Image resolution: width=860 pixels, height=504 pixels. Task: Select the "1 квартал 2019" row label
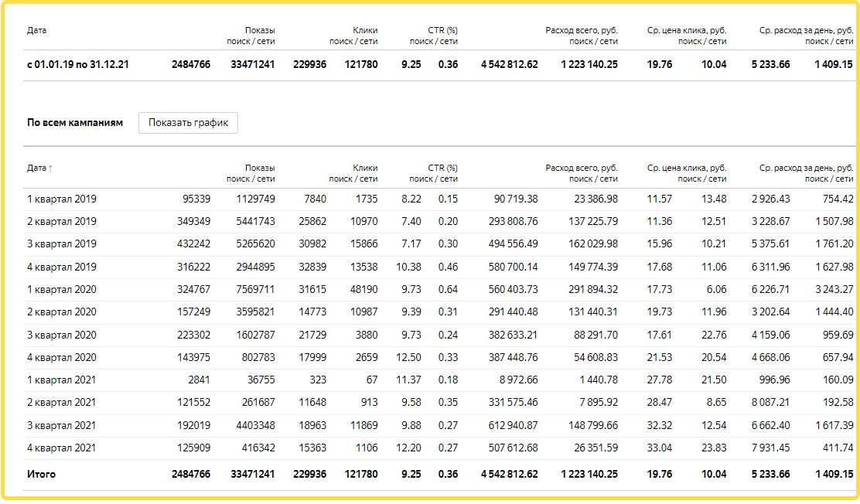click(x=61, y=199)
